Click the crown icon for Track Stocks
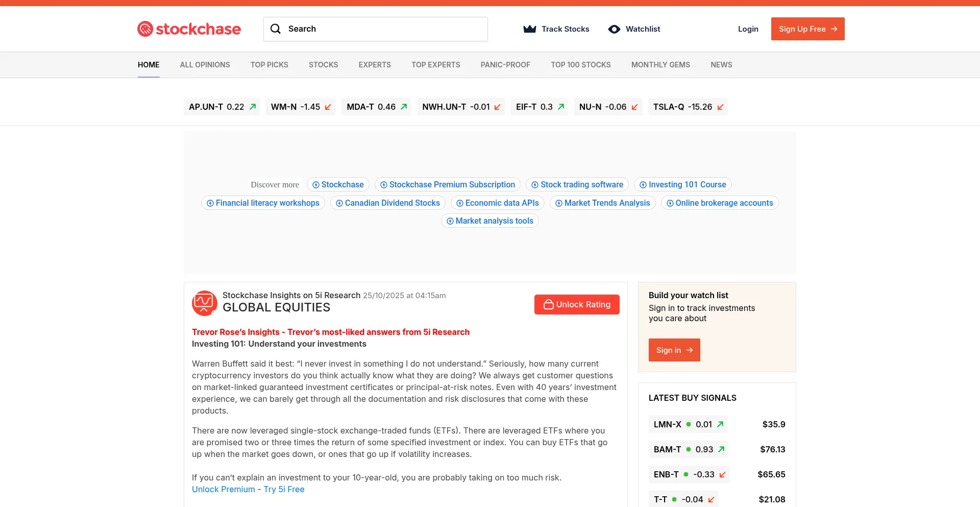 pos(530,29)
